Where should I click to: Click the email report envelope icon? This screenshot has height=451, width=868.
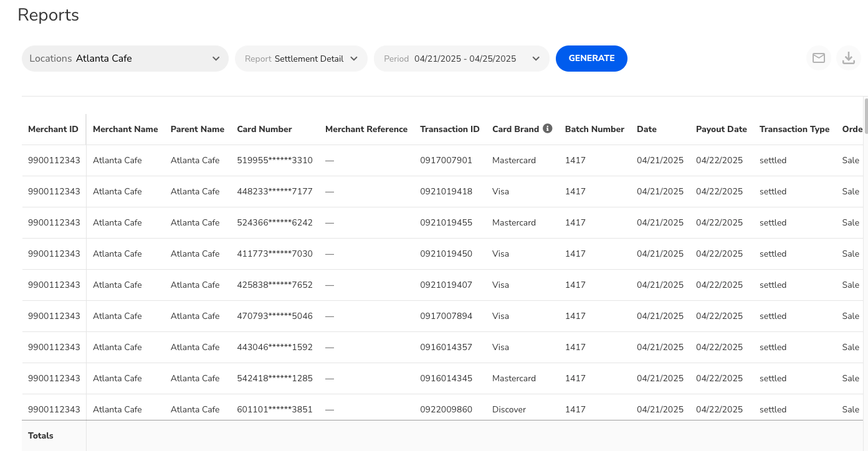[x=819, y=58]
